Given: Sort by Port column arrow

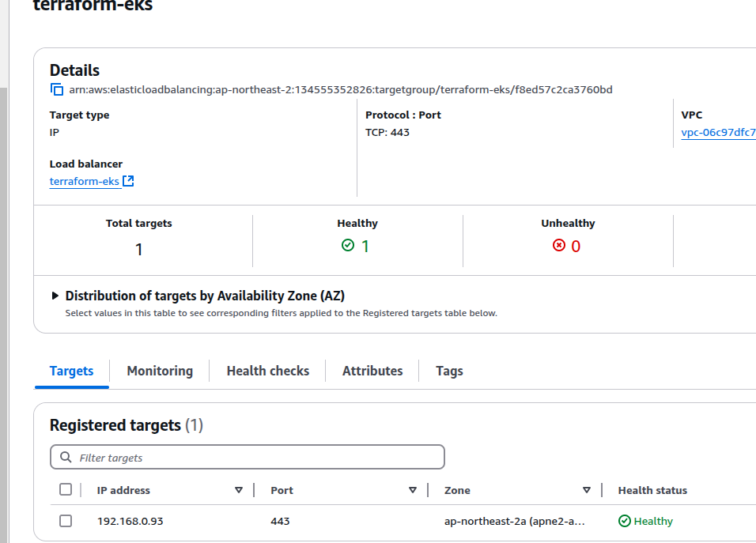Looking at the screenshot, I should pos(413,490).
